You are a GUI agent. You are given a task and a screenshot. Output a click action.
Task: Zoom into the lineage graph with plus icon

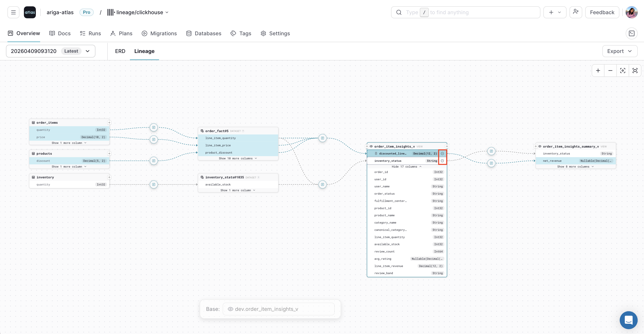(x=598, y=71)
